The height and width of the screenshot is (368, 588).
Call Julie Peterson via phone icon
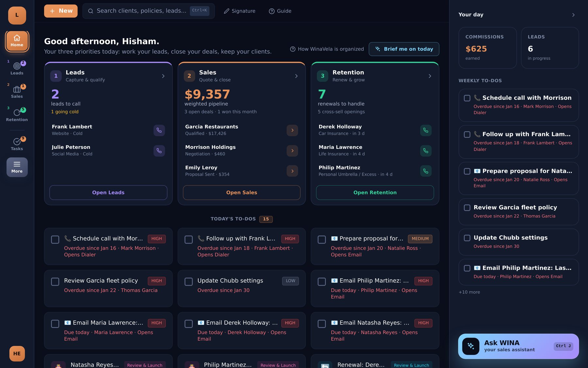click(x=159, y=151)
